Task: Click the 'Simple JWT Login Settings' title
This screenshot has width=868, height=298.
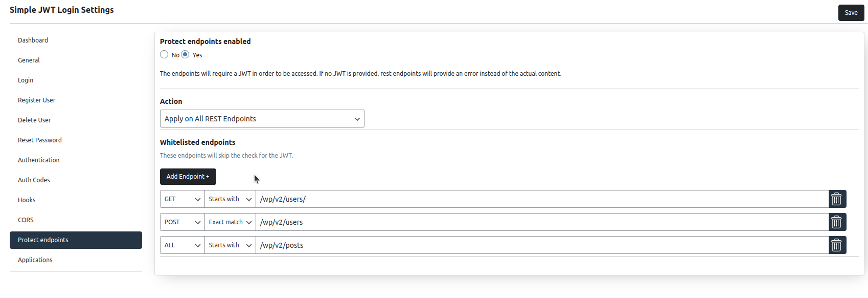Action: click(x=62, y=10)
